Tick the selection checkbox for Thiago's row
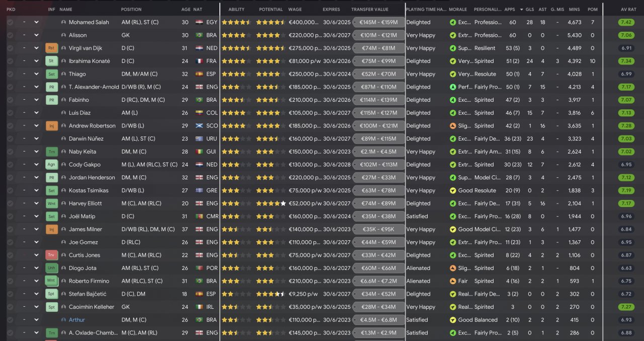Viewport: 644px width, 341px height. point(10,74)
